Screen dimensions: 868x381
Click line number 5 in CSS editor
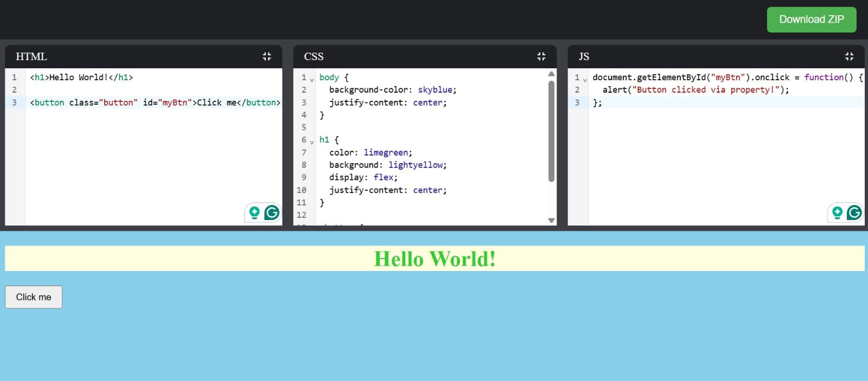pyautogui.click(x=304, y=127)
